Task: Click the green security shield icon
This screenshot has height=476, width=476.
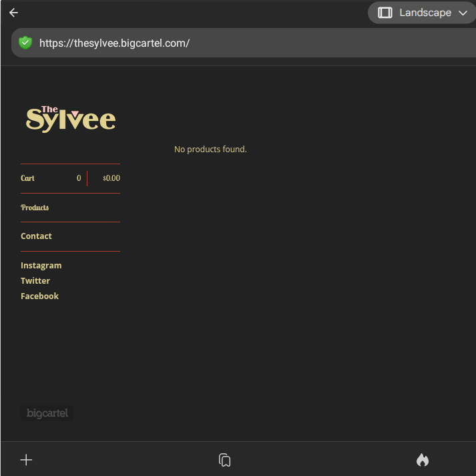Action: [25, 43]
